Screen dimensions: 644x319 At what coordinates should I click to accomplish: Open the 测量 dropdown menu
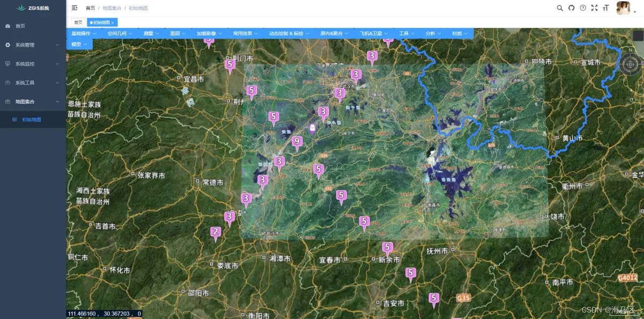151,33
